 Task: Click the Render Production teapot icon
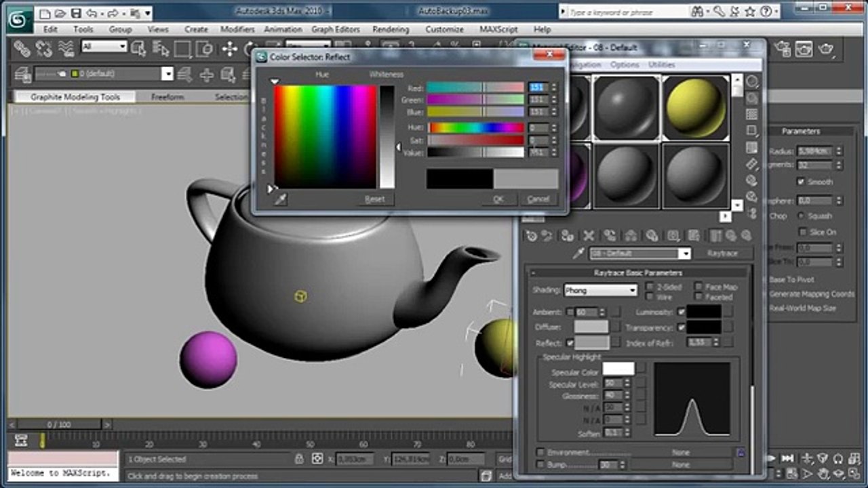click(x=826, y=48)
